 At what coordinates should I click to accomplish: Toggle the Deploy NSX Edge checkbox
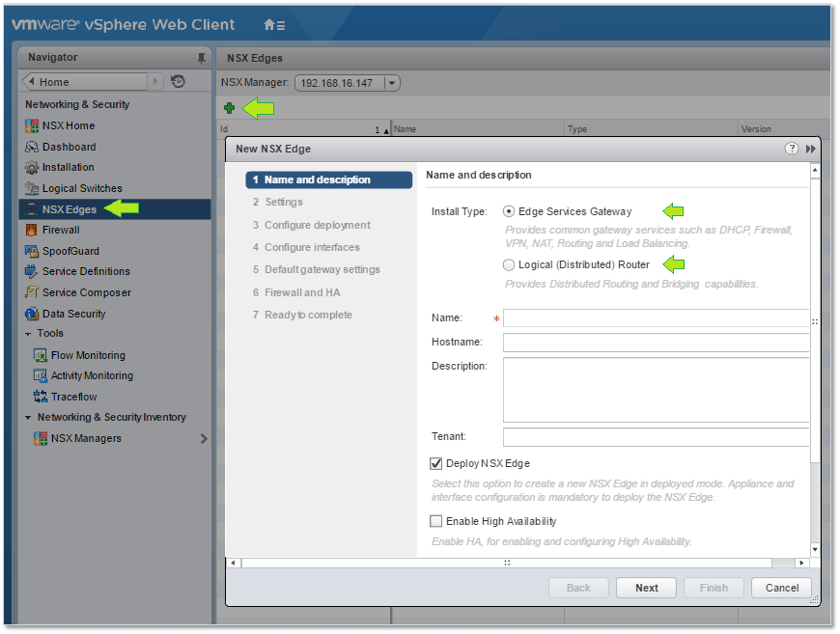point(436,464)
